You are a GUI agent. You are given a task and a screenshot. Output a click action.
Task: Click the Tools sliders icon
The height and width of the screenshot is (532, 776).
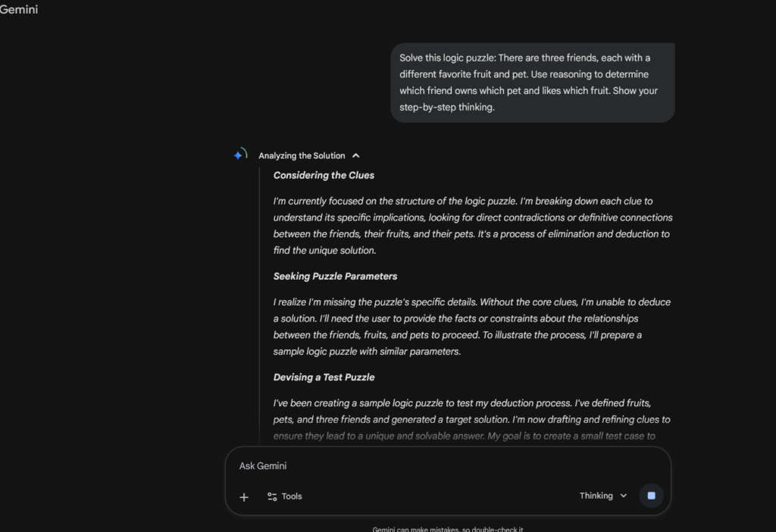click(272, 496)
